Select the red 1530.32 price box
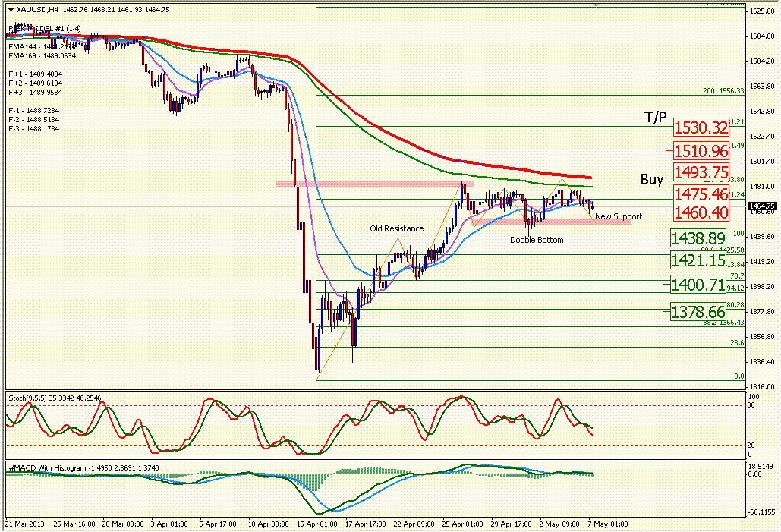 [701, 127]
